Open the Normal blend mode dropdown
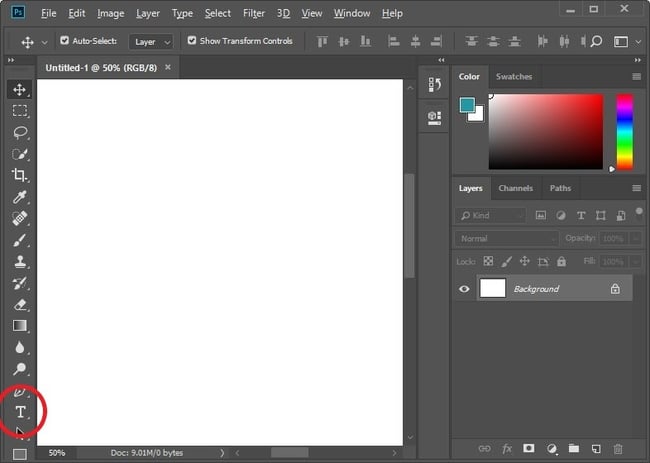The image size is (650, 463). (x=506, y=239)
